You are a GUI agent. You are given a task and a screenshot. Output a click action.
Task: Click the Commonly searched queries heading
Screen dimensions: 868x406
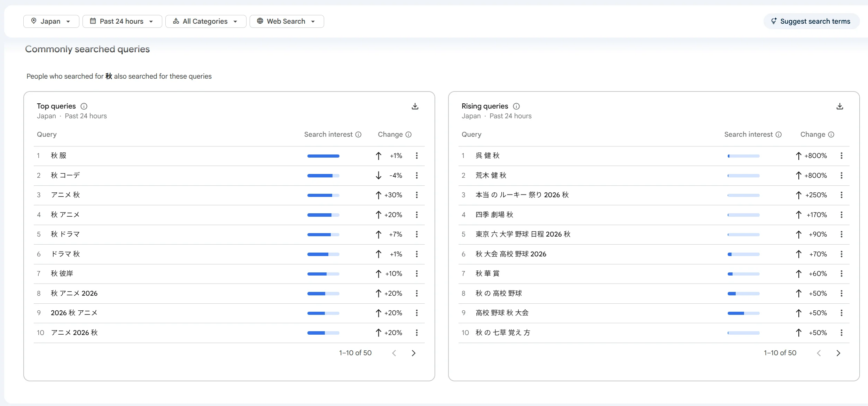click(87, 49)
